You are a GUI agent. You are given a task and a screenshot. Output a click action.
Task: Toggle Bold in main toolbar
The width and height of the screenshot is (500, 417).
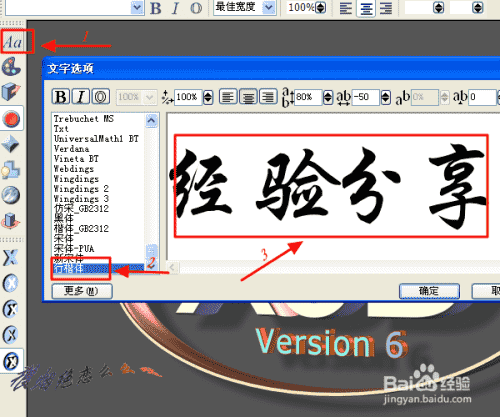(155, 8)
